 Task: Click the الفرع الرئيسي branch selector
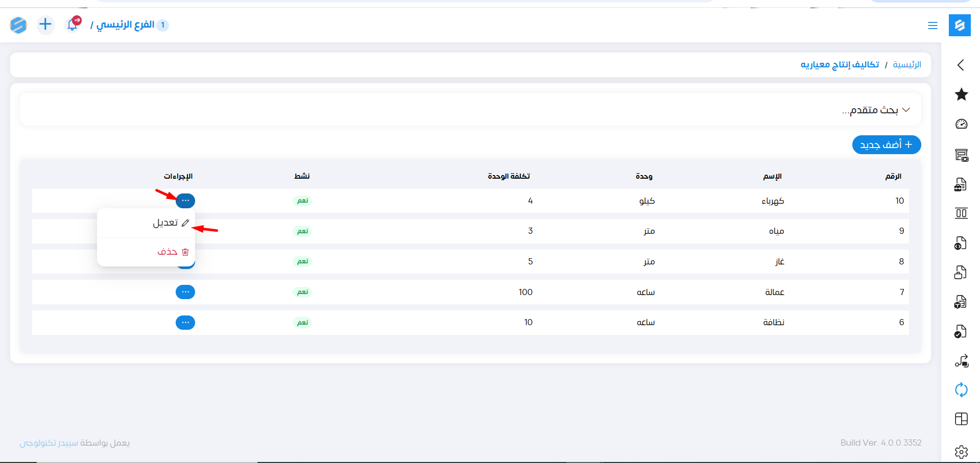pos(126,25)
